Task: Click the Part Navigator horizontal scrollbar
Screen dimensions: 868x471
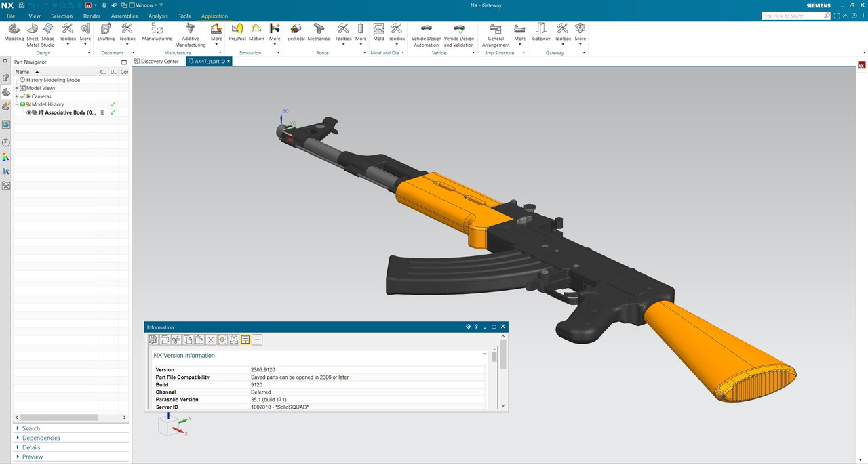Action: point(60,417)
